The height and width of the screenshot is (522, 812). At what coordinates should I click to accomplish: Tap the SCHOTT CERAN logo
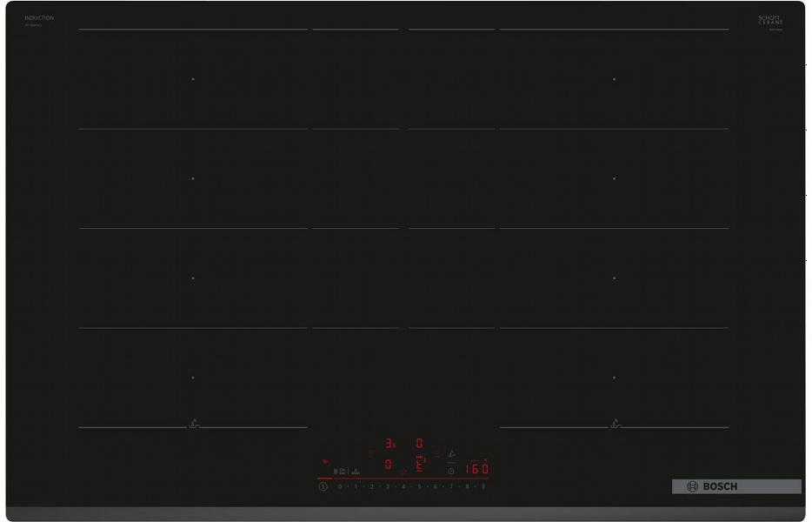coord(770,20)
